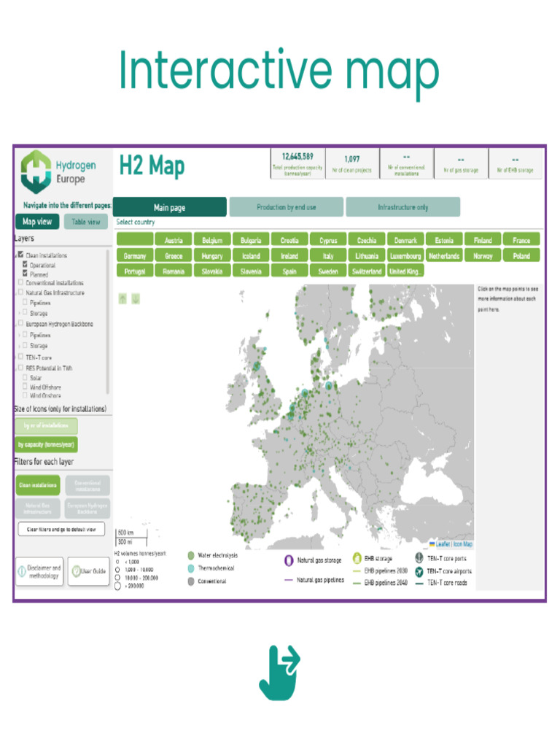This screenshot has width=560, height=747.
Task: Click Clear filters and go to default view
Action: click(x=61, y=530)
